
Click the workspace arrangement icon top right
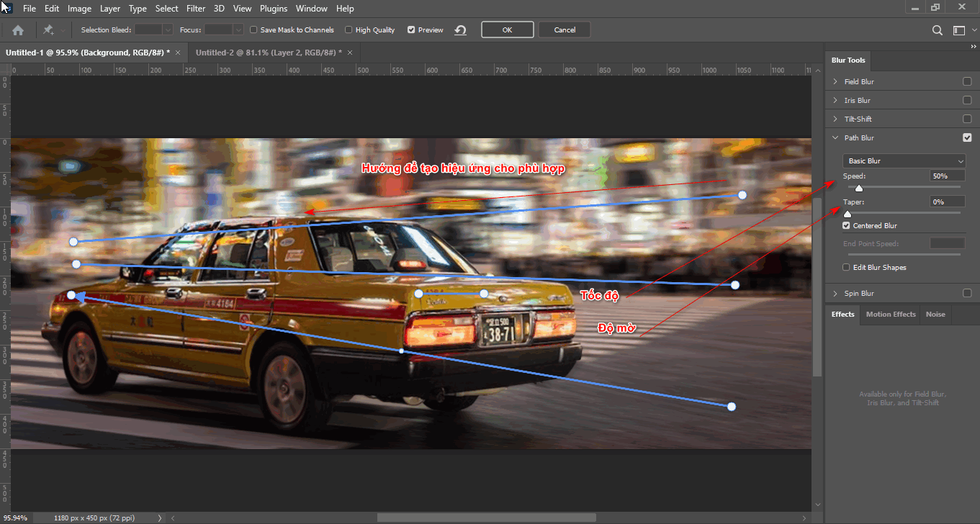point(960,30)
